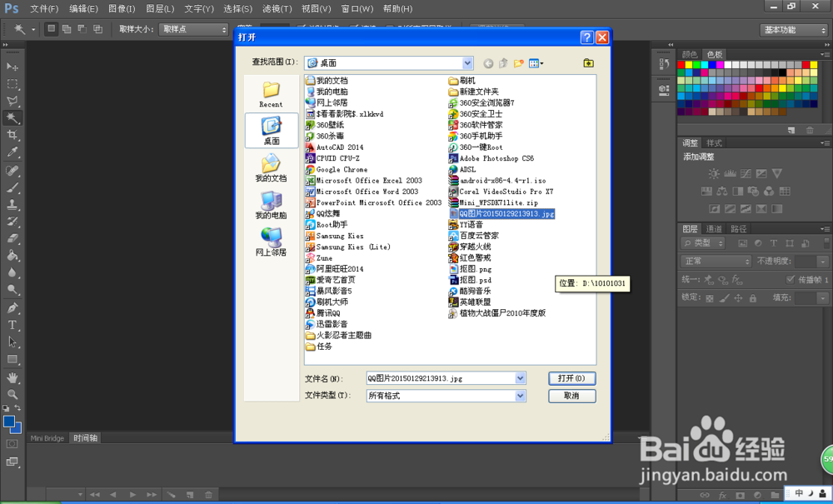Click the 打开 button to open file
833x504 pixels.
571,378
